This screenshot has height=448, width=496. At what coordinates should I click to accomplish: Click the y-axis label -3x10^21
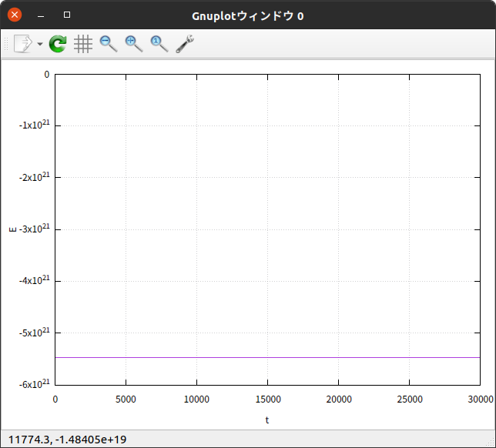point(34,229)
